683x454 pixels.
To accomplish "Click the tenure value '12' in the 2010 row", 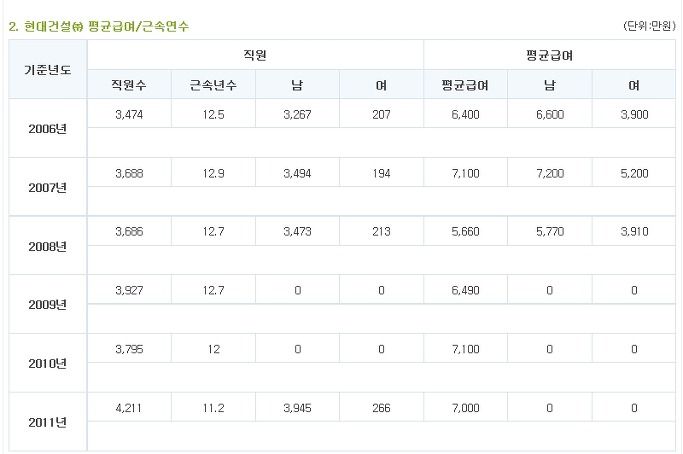I will 213,349.
